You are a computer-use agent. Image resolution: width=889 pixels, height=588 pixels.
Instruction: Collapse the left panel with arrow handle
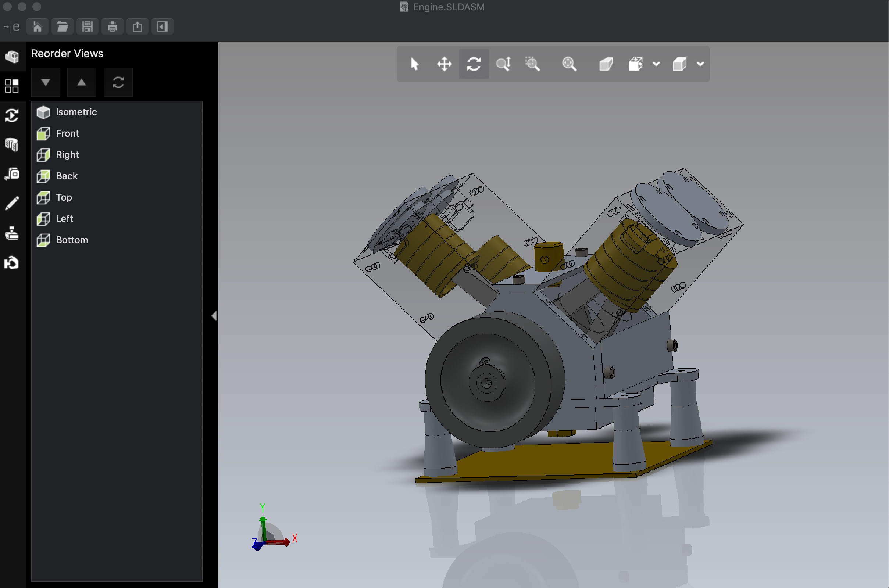tap(214, 316)
